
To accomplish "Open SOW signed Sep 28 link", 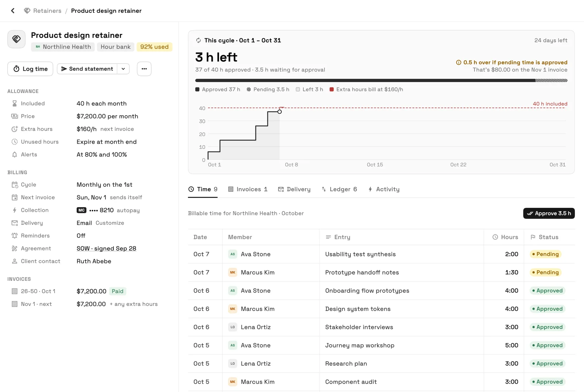I will point(106,249).
